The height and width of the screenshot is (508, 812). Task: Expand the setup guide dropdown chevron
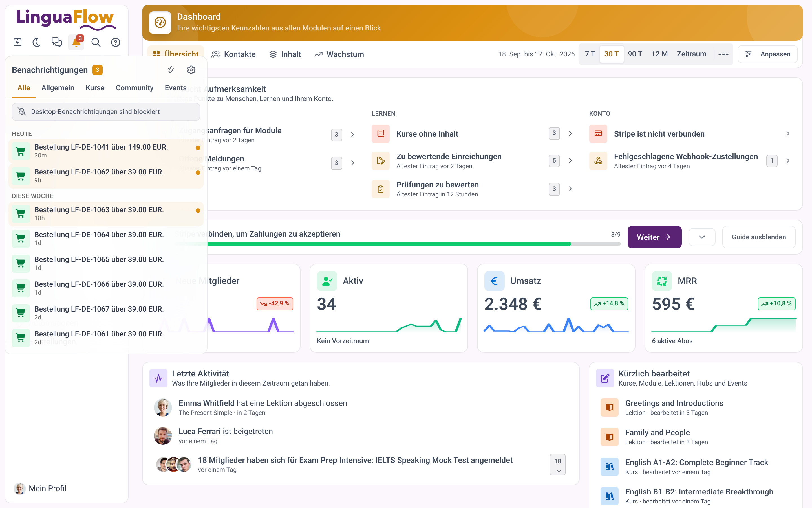coord(701,237)
